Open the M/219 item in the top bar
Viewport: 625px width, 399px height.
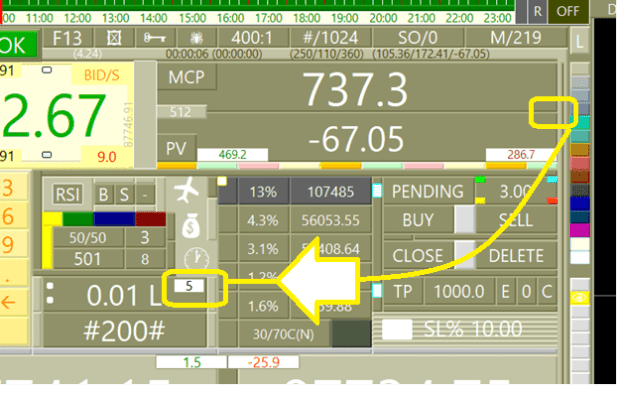click(x=516, y=38)
